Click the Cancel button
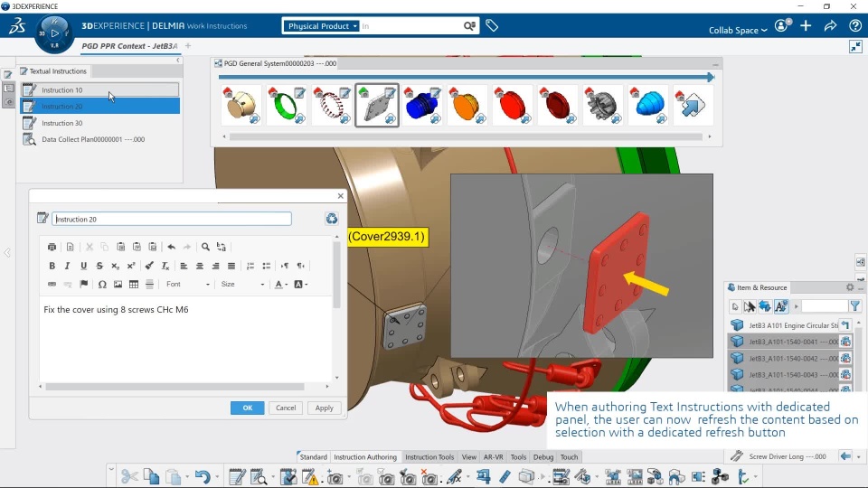868x488 pixels. 286,408
